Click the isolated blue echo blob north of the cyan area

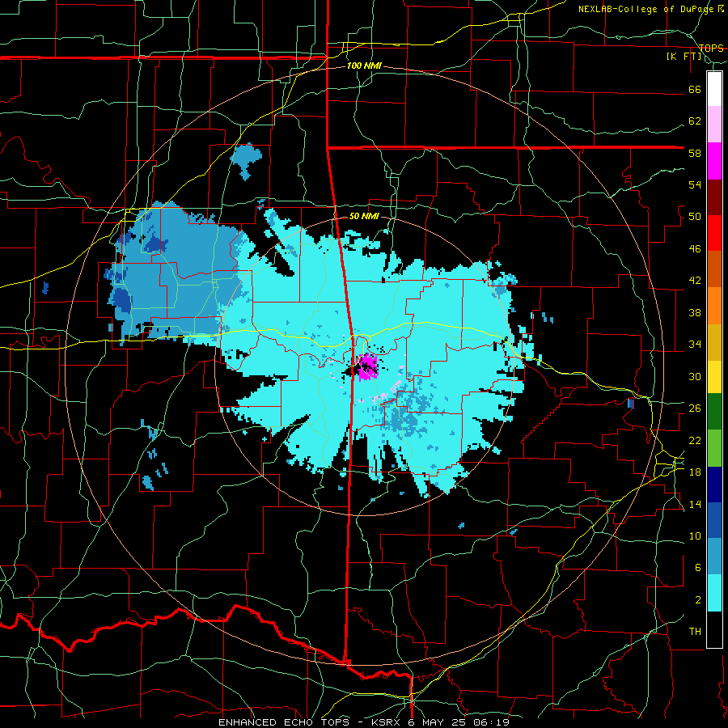pos(247,160)
